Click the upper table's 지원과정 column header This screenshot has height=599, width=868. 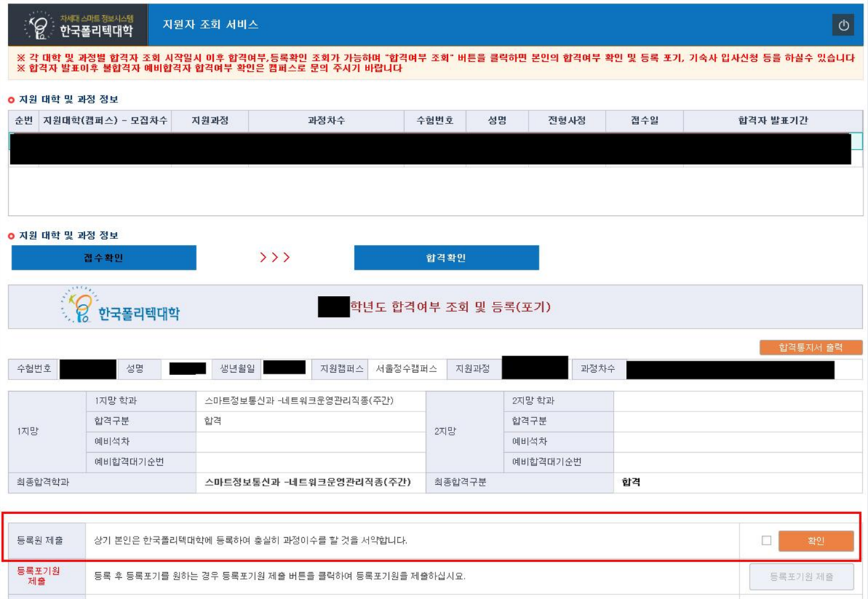pos(210,121)
